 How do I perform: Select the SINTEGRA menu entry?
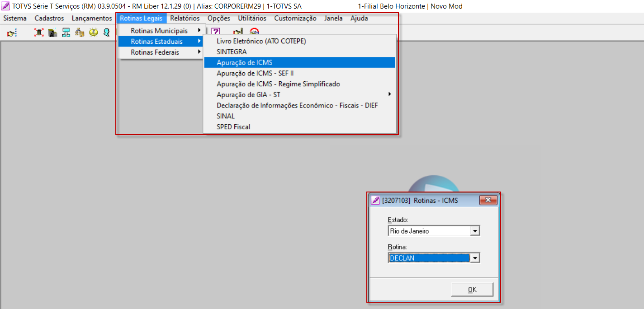tap(299, 52)
